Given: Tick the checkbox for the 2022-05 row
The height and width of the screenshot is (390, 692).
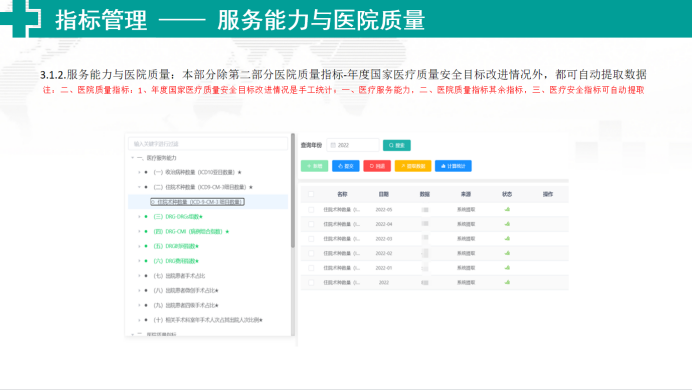Looking at the screenshot, I should (311, 210).
